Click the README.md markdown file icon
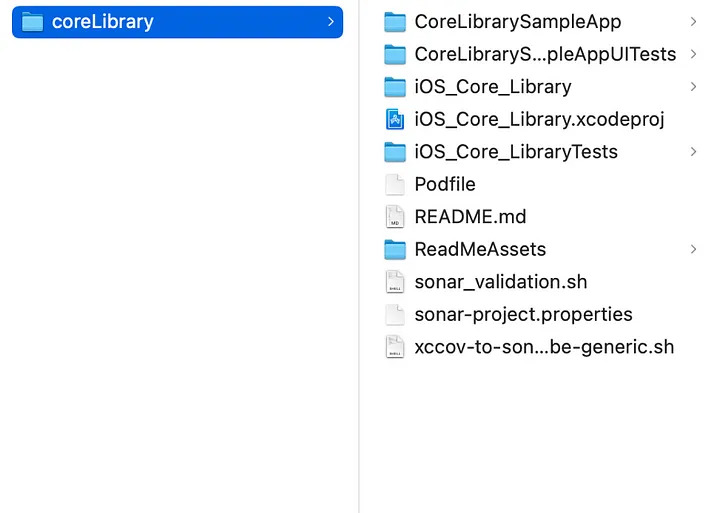This screenshot has height=513, width=720. (x=395, y=217)
